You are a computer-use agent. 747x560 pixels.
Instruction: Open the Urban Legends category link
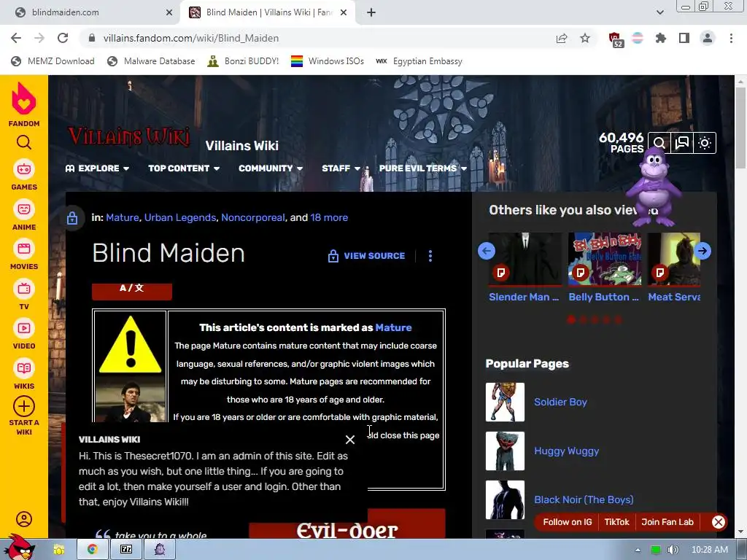(x=180, y=217)
